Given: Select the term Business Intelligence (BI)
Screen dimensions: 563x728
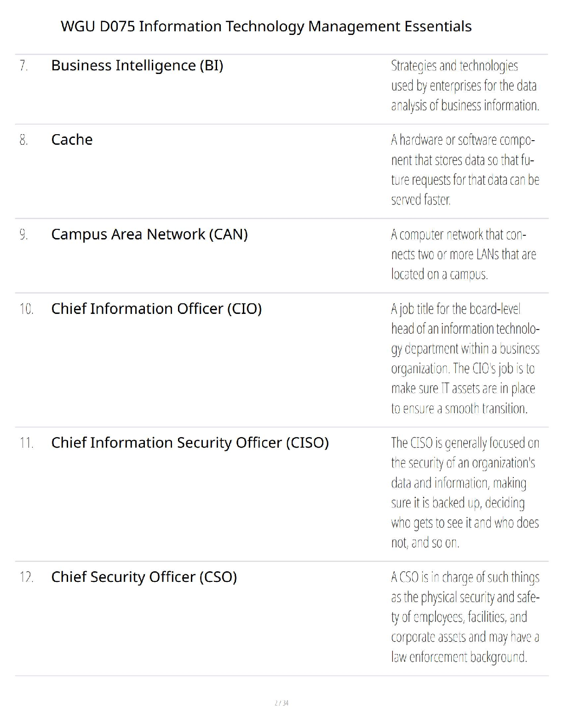Looking at the screenshot, I should (137, 66).
